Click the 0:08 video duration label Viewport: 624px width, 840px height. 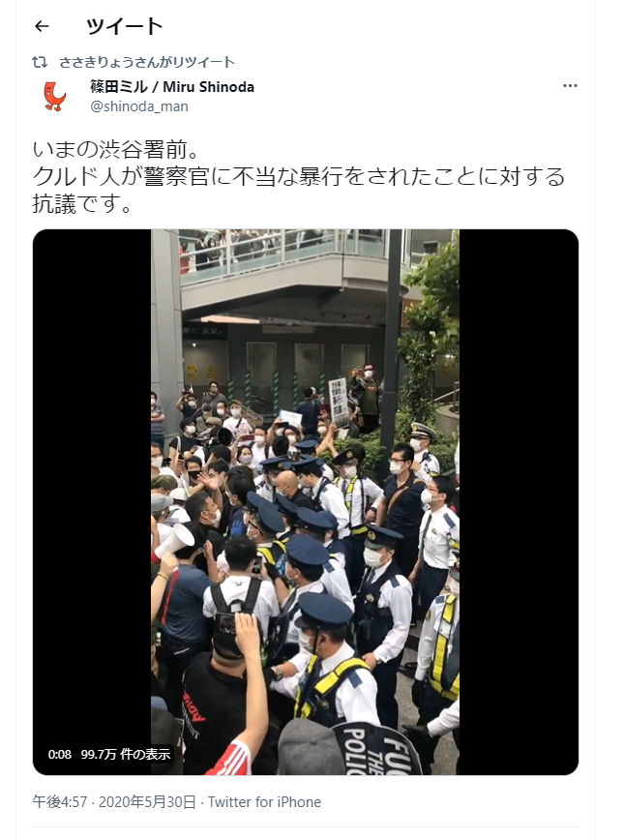click(59, 754)
